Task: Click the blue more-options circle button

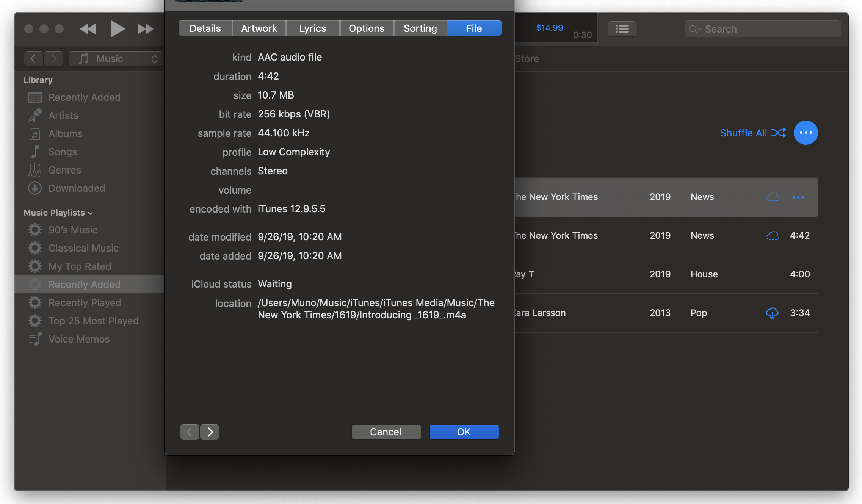Action: (806, 133)
